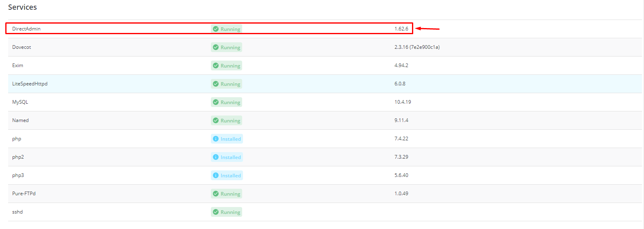Screen dimensions: 644x229
Task: Click the Running label for Named
Action: click(230, 121)
